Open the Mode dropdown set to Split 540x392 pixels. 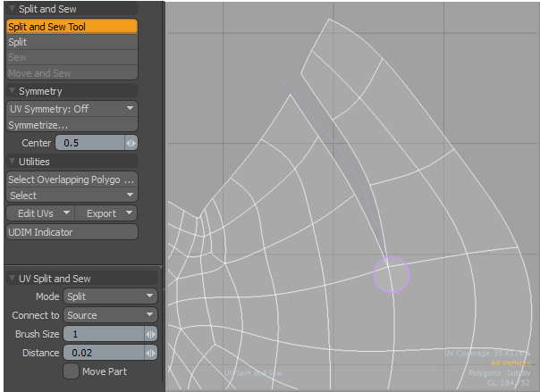(x=110, y=296)
